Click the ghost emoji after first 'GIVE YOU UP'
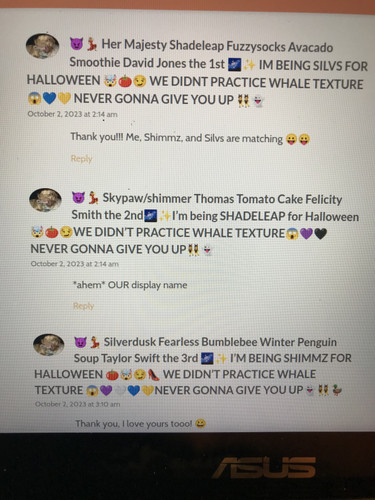 point(258,100)
